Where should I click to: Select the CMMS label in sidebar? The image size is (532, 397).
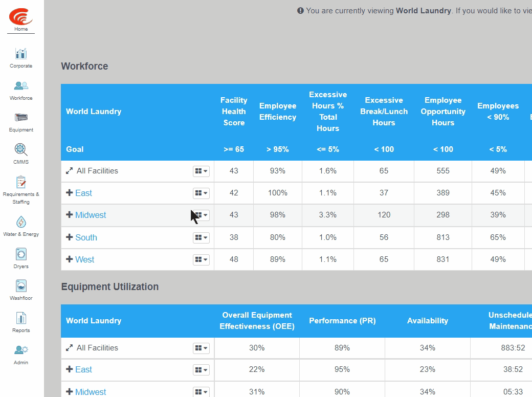pos(21,162)
